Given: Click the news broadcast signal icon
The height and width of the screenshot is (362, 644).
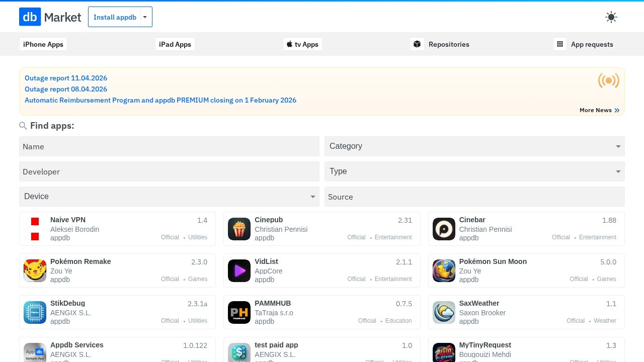Looking at the screenshot, I should (609, 80).
